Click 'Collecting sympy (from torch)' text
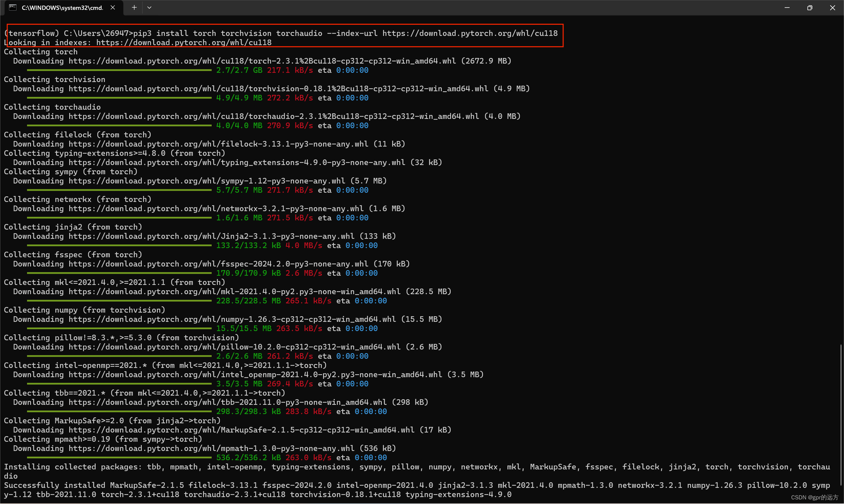Viewport: 844px width, 504px height. [71, 172]
